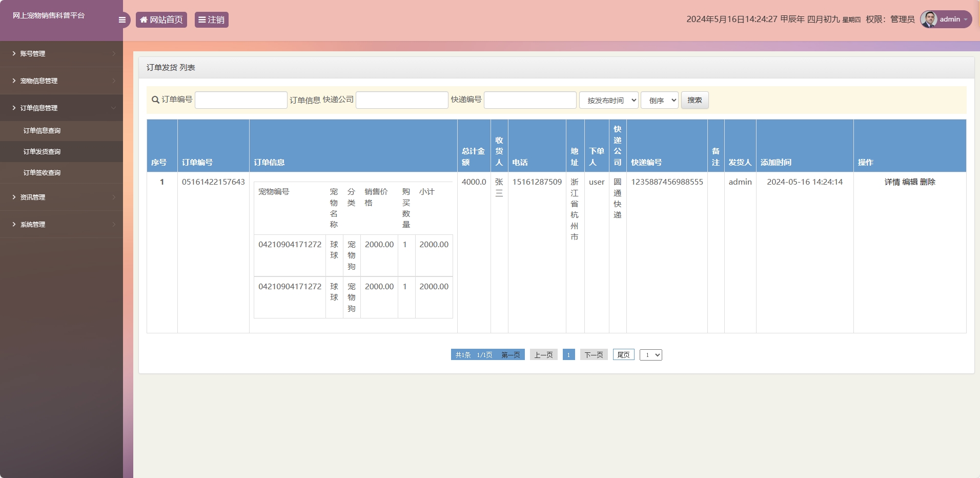Click the 快递编号 input field
The image size is (980, 478).
click(x=530, y=100)
